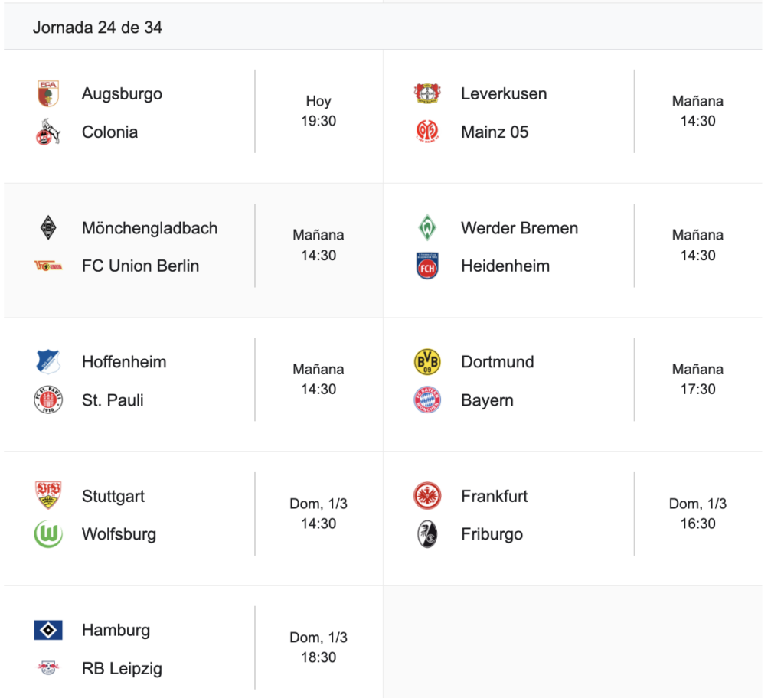Open the Hoffenheim team name link
784x698 pixels.
click(124, 362)
